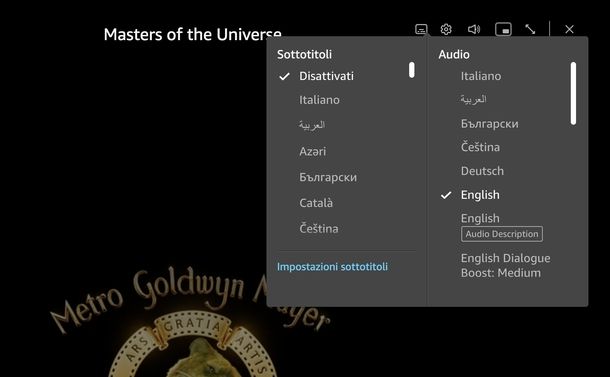Open Impostazioni sottotitoli link
The width and height of the screenshot is (610, 377).
point(332,267)
